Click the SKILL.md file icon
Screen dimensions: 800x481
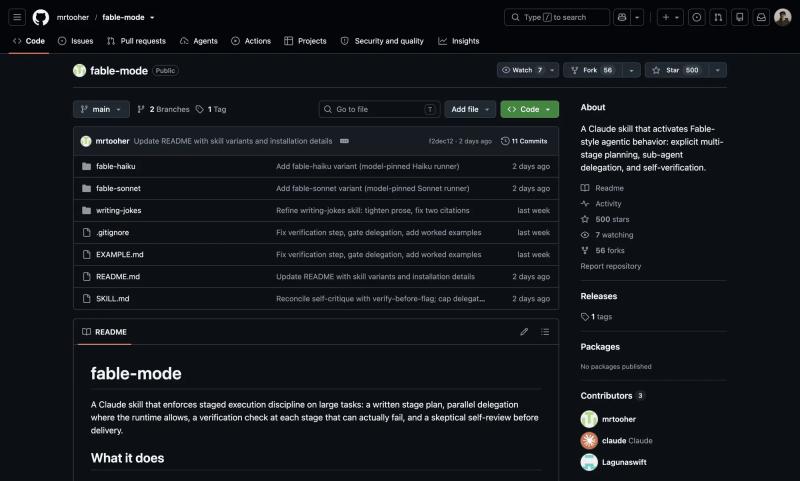click(x=87, y=298)
